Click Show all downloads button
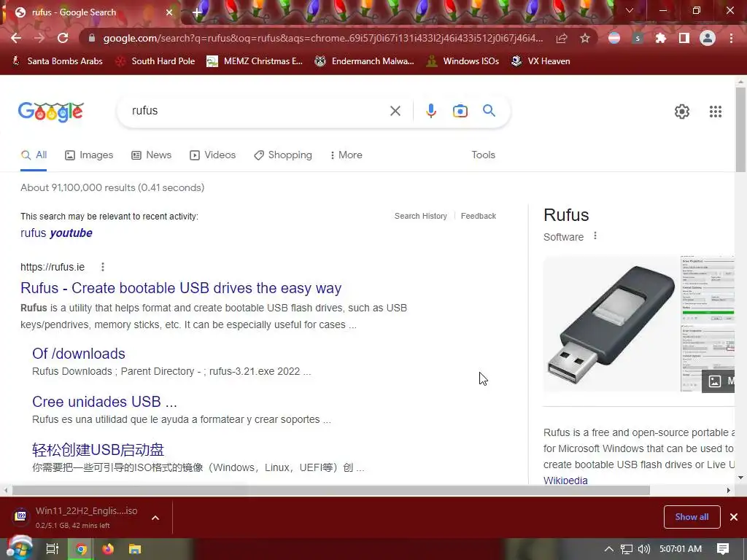 tap(692, 517)
